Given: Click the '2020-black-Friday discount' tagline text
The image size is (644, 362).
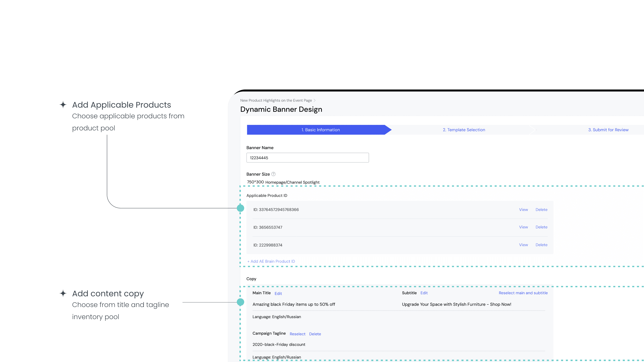Looking at the screenshot, I should coord(279,345).
